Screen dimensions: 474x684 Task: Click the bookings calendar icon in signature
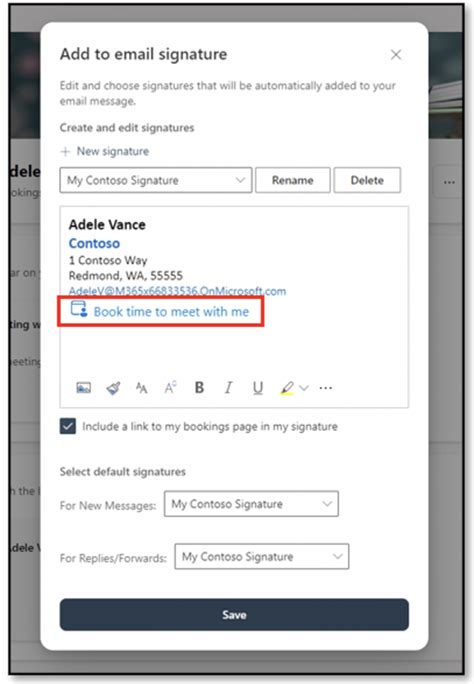pos(79,309)
